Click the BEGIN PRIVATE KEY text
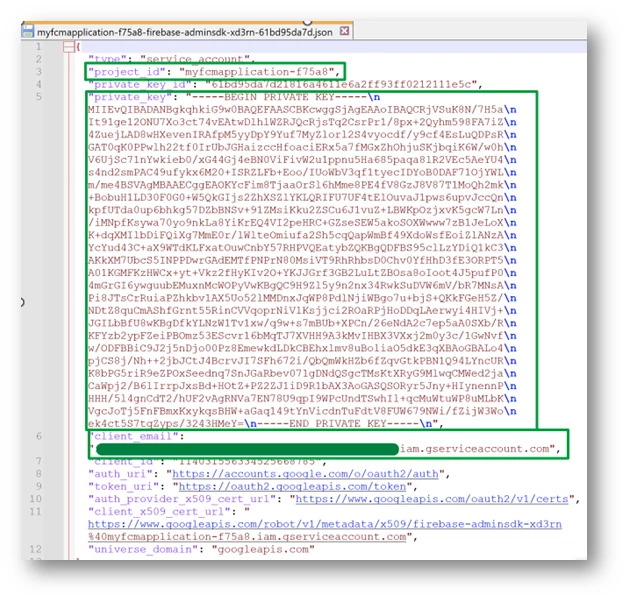The image size is (629, 602). tap(279, 97)
